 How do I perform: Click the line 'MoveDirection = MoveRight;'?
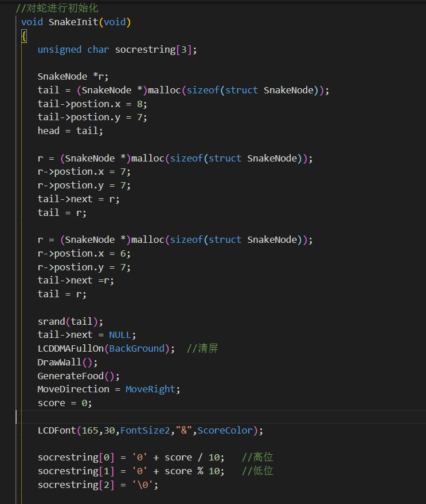[109, 389]
